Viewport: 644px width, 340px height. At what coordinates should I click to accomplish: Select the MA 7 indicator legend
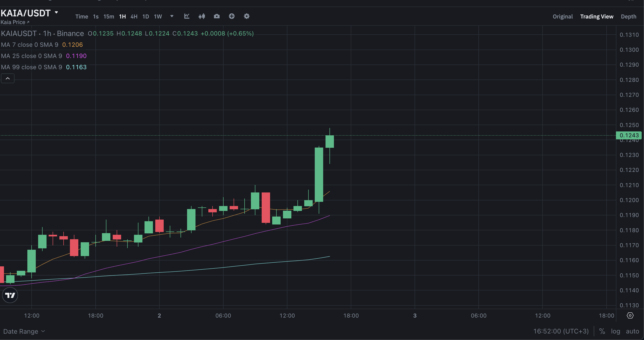(x=29, y=45)
